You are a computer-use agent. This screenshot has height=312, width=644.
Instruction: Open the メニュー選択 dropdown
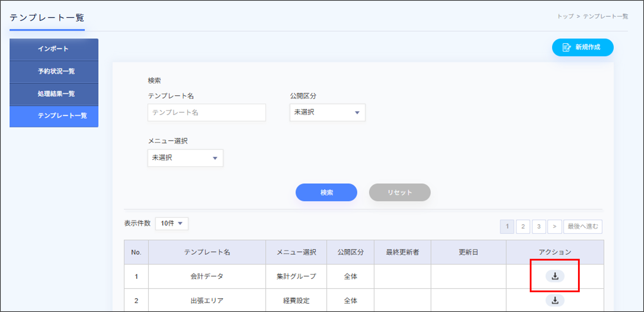(x=185, y=158)
